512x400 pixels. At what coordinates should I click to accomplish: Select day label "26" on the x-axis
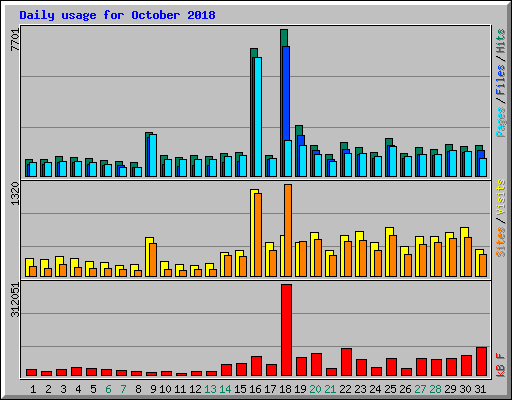pyautogui.click(x=405, y=389)
